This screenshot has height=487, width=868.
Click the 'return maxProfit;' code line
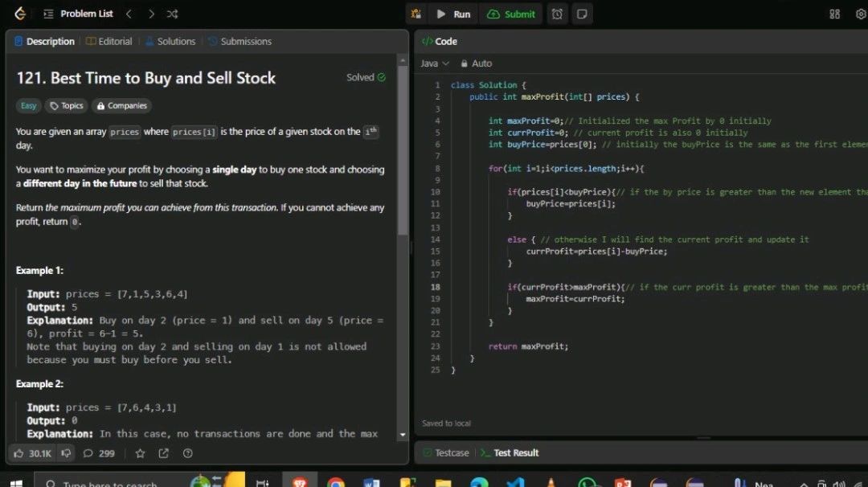[528, 346]
